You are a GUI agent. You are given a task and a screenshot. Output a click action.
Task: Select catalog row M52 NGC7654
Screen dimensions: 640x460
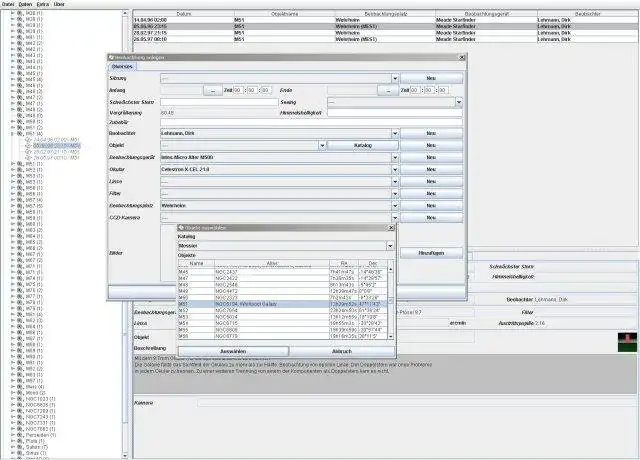pyautogui.click(x=282, y=311)
